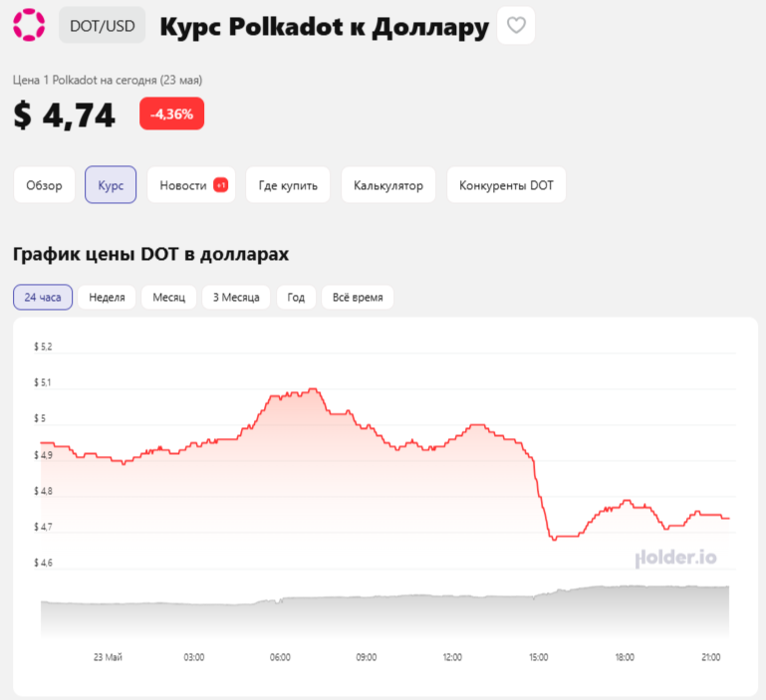Click the price line peak near 07:00
Viewport: 766px width, 700px height.
point(313,389)
